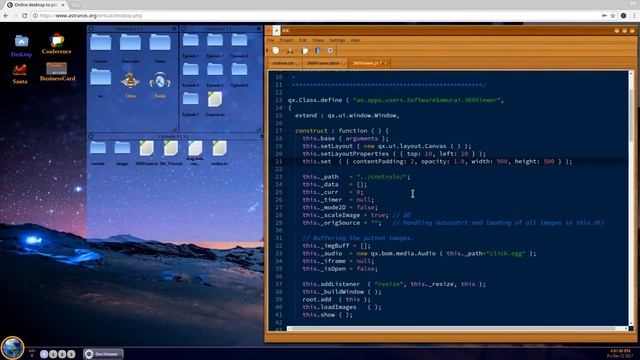Click the right circle button of top-left file window

(174, 29)
